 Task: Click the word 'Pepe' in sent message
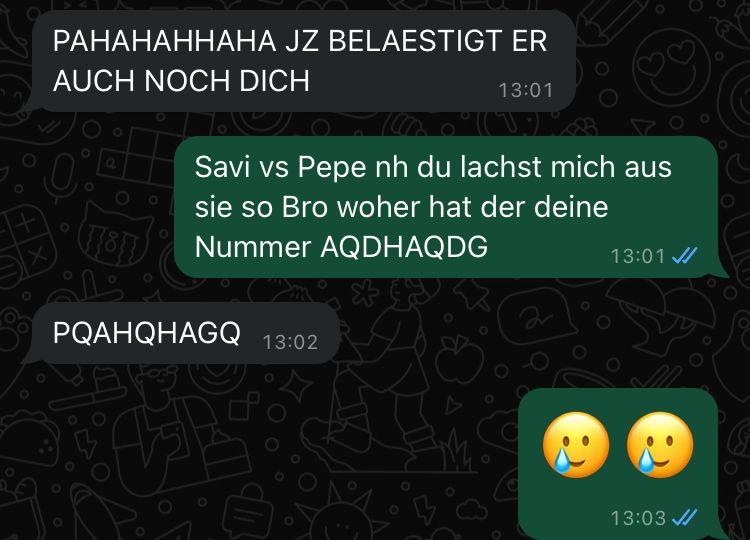332,167
